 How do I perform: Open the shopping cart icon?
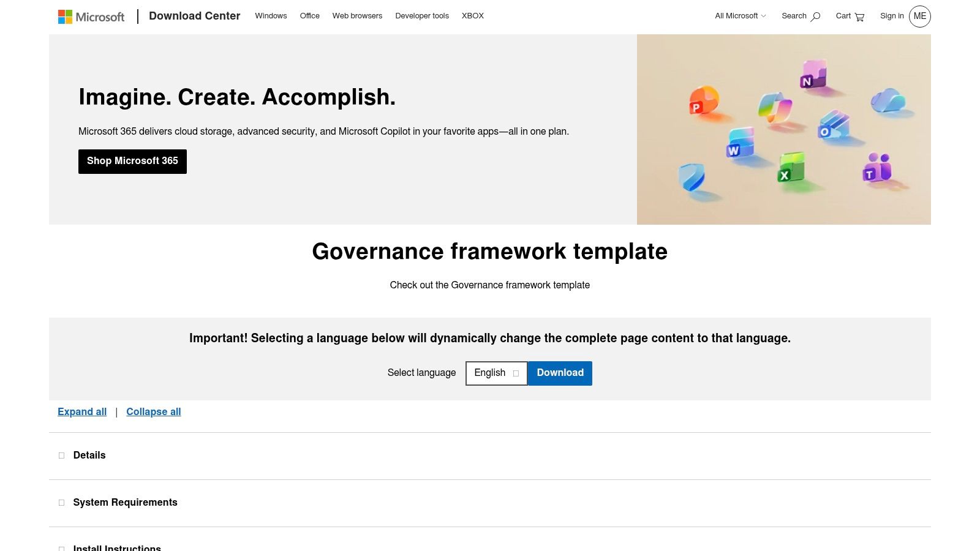[859, 17]
